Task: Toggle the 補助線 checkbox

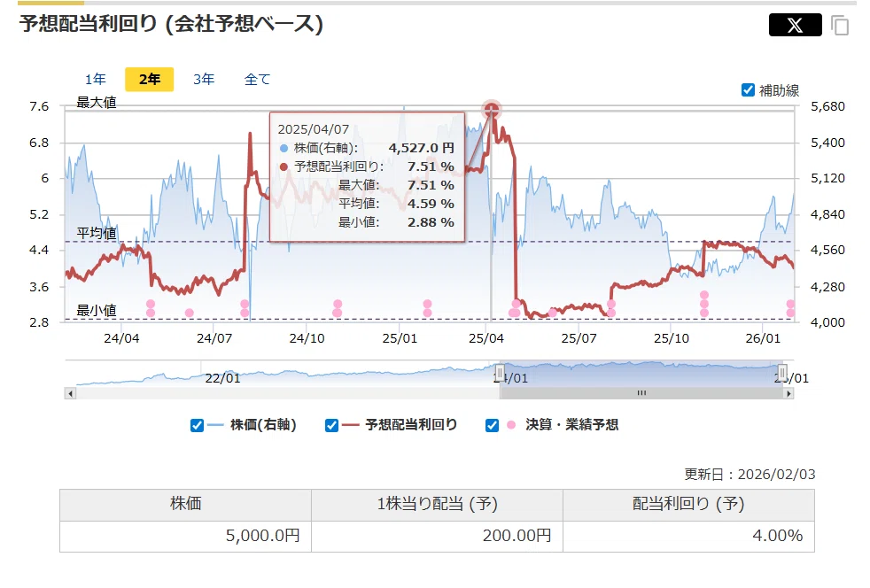Action: [x=748, y=89]
